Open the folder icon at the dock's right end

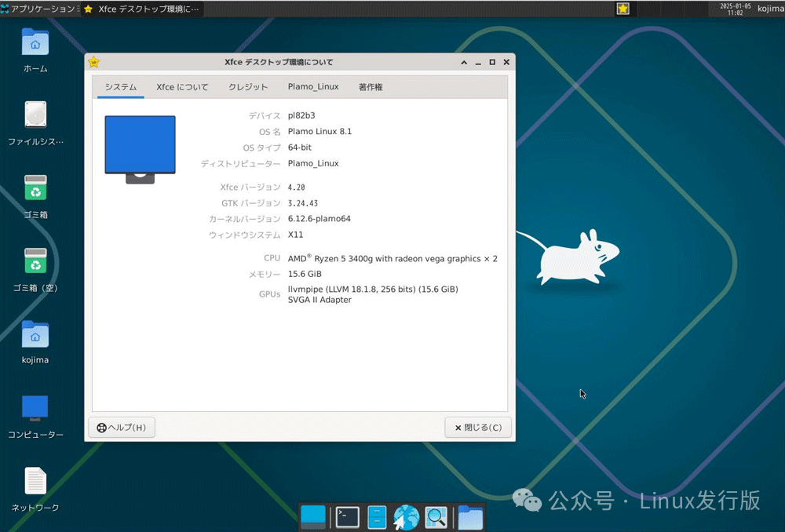point(469,516)
